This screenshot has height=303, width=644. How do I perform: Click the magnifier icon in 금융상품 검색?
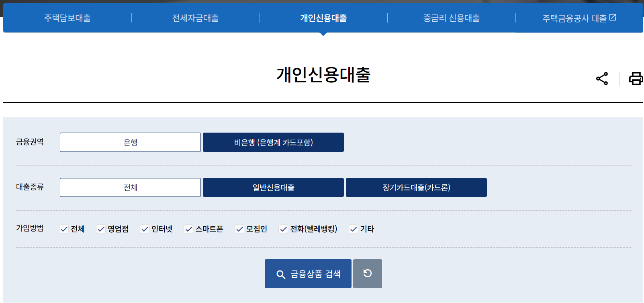(x=281, y=274)
